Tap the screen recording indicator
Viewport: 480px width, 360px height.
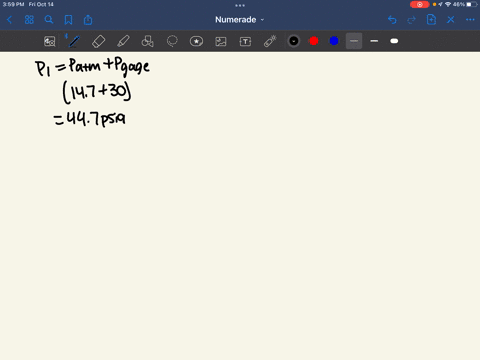point(420,4)
